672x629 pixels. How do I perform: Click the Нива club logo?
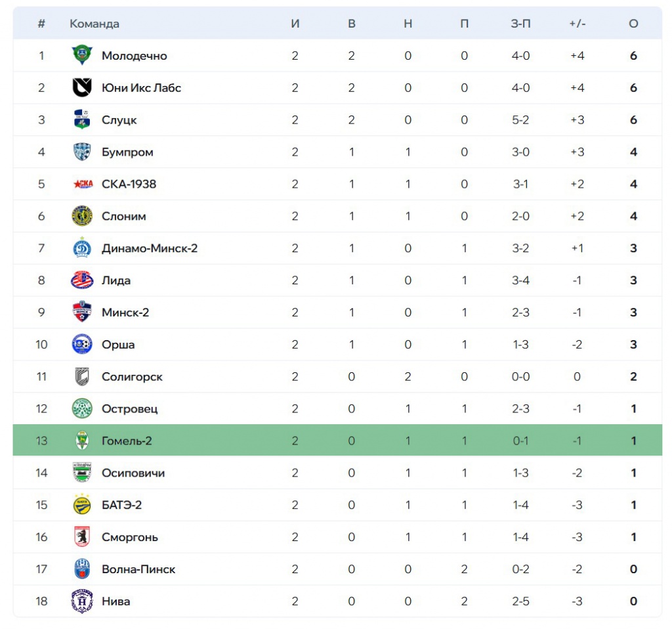[82, 601]
